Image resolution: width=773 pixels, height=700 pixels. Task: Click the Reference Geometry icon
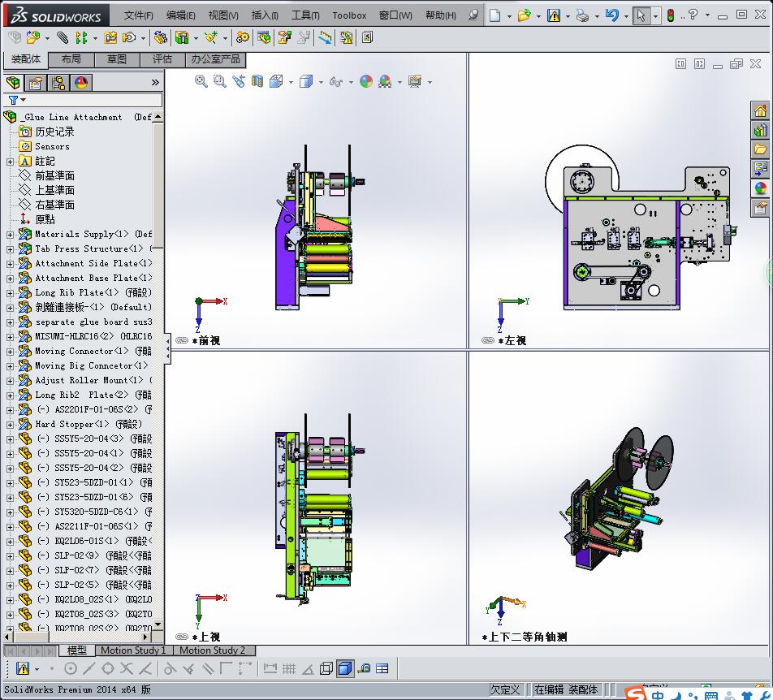[x=211, y=37]
